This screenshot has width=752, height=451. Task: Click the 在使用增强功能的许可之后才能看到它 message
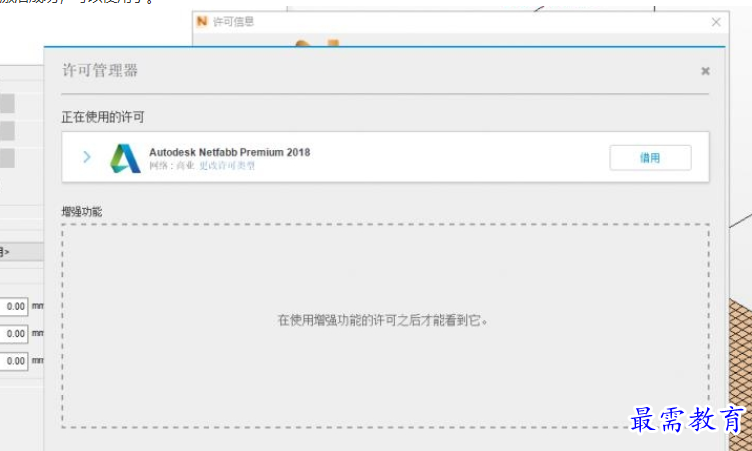[x=382, y=320]
